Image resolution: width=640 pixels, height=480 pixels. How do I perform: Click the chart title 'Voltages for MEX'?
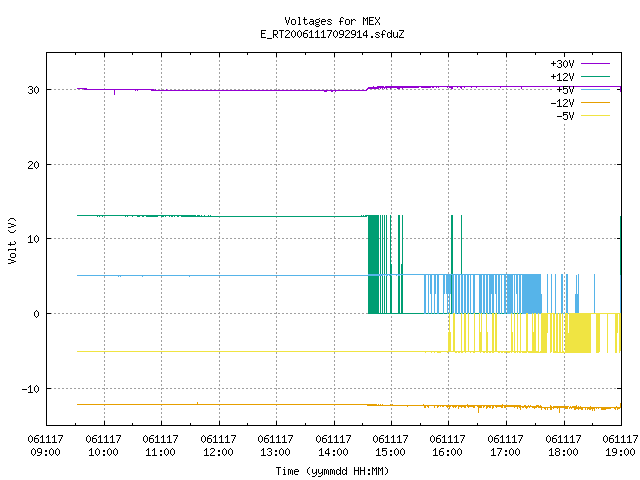pos(332,21)
